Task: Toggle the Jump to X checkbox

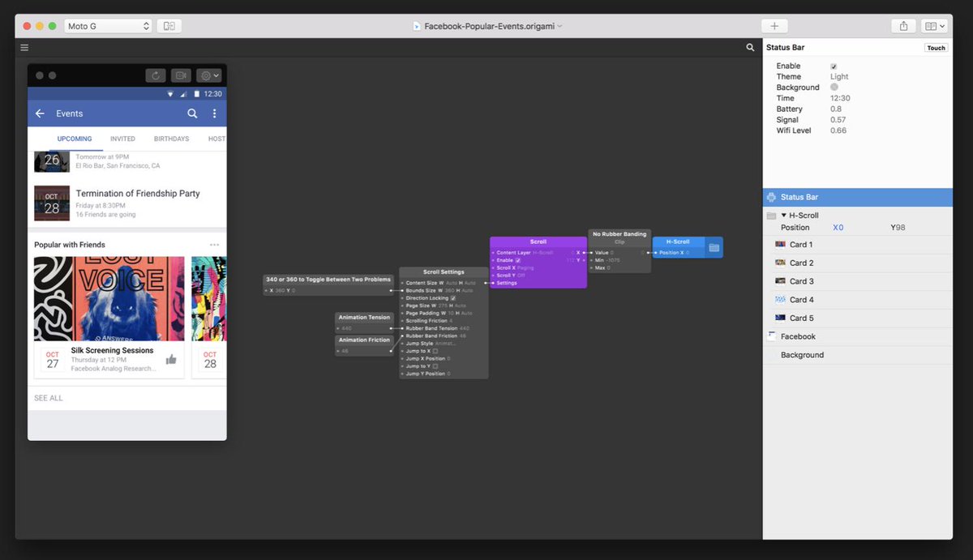Action: [x=435, y=351]
